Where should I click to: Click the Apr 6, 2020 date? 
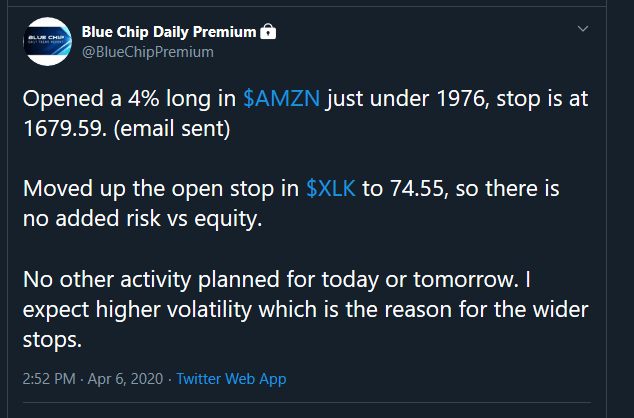[125, 379]
